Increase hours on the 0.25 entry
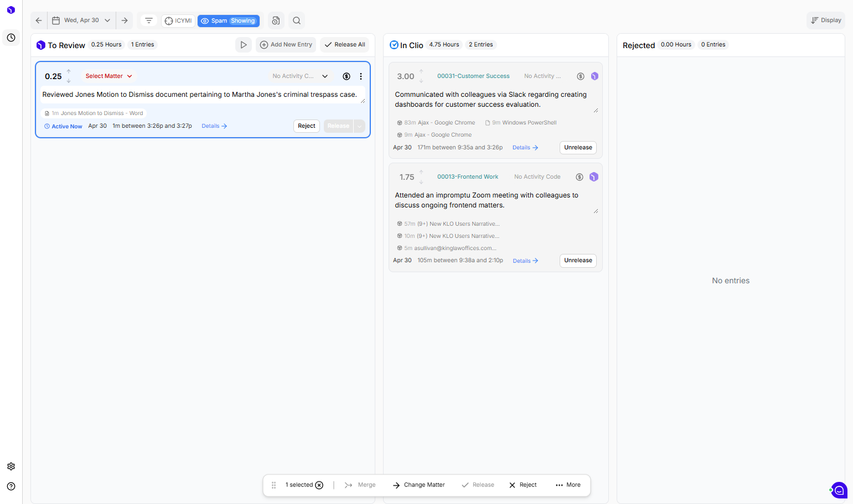Viewport: 853px width, 504px height. [69, 71]
